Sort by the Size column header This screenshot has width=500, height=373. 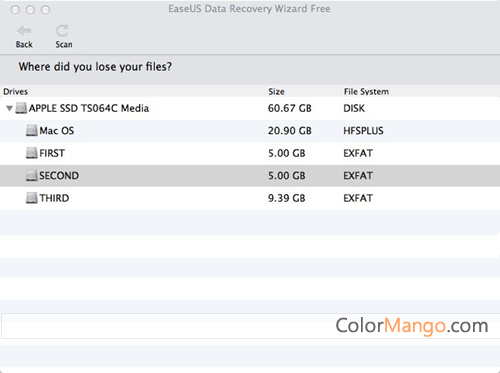tap(276, 92)
